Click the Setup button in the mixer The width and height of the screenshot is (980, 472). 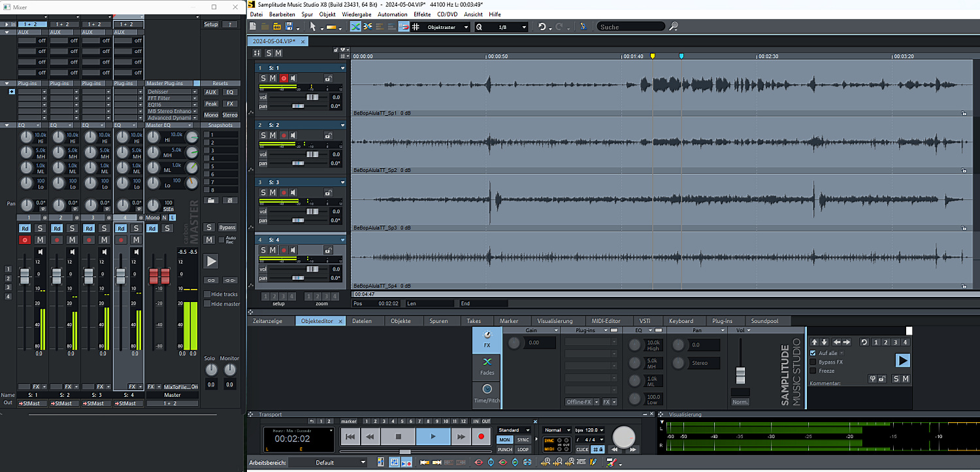210,24
